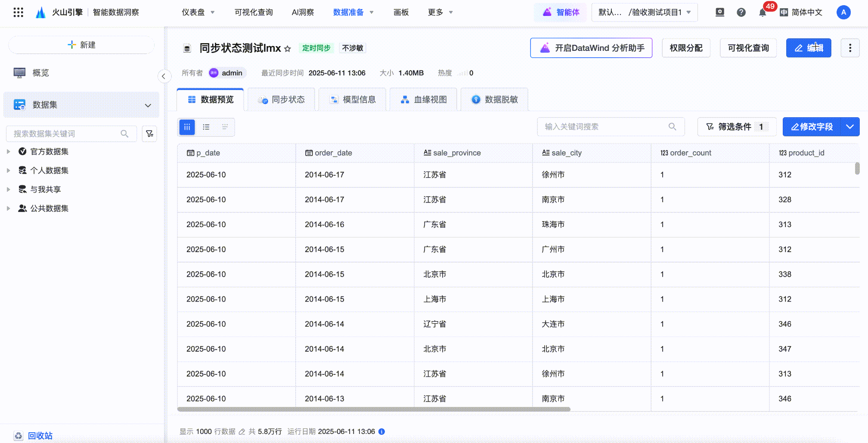Click 修改字段 button
This screenshot has width=868, height=443.
click(x=812, y=127)
